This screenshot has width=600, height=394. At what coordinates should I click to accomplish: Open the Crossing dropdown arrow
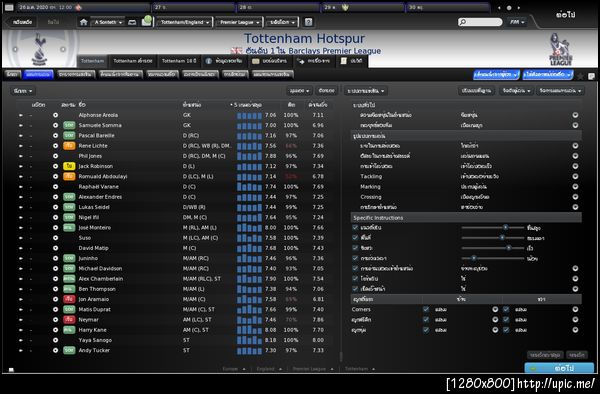click(575, 197)
